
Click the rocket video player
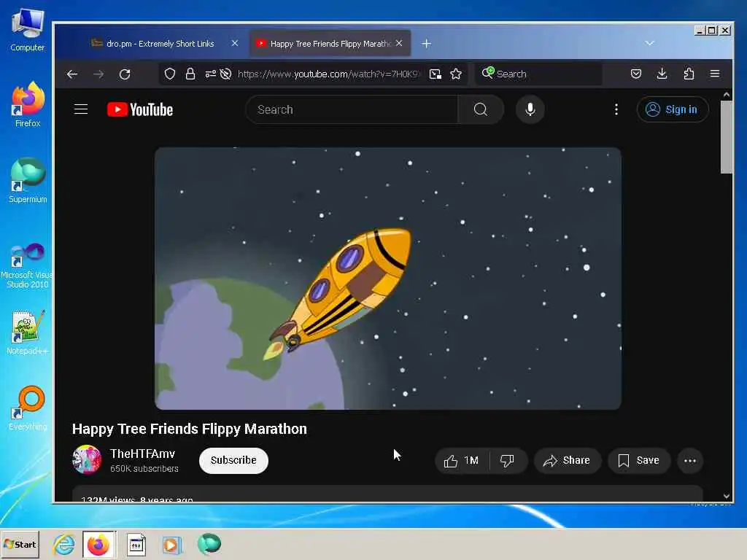(388, 278)
